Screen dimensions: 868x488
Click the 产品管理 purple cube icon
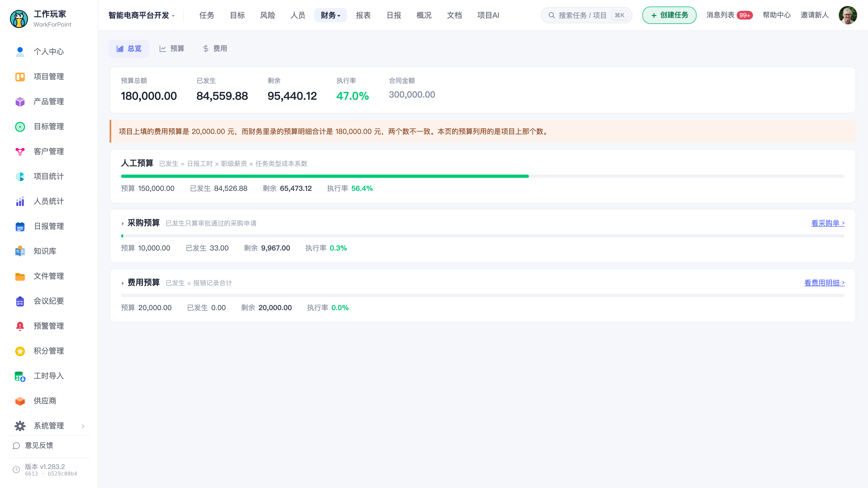(20, 102)
